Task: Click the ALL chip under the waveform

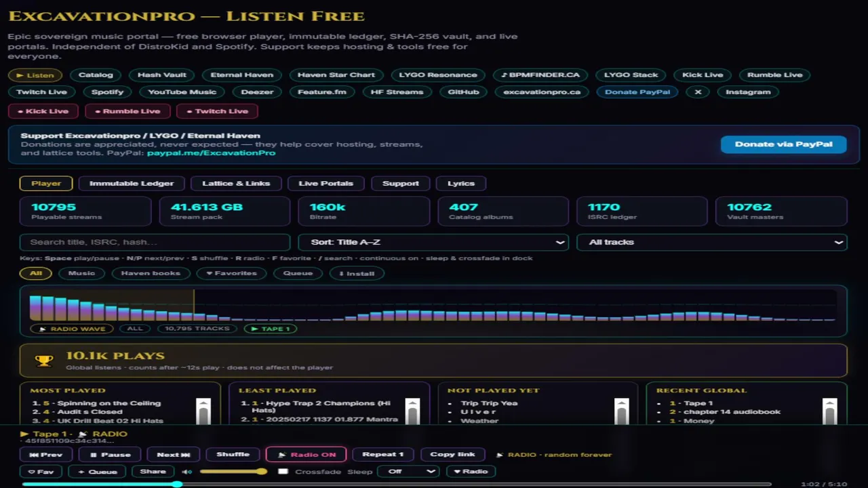Action: [135, 329]
